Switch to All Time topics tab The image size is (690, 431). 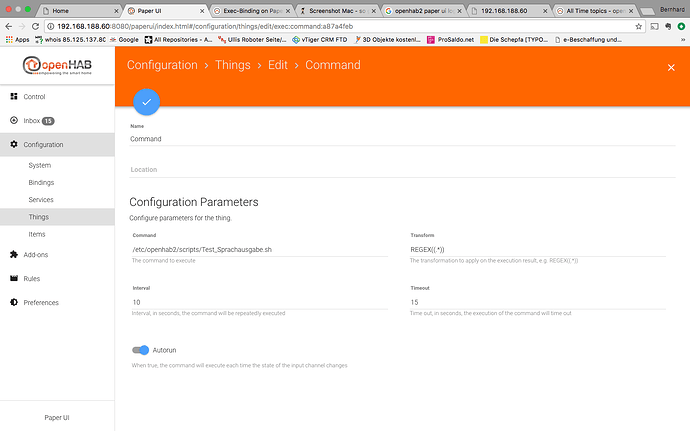pos(595,11)
